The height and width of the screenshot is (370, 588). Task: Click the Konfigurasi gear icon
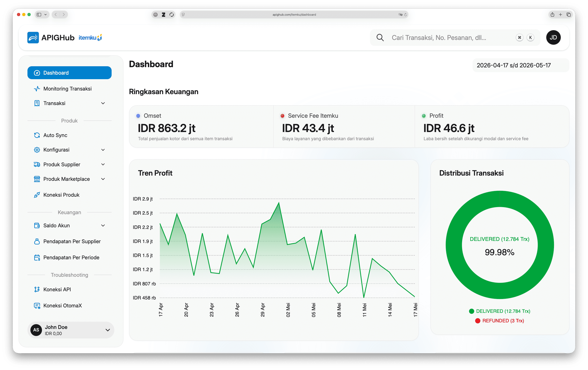37,150
